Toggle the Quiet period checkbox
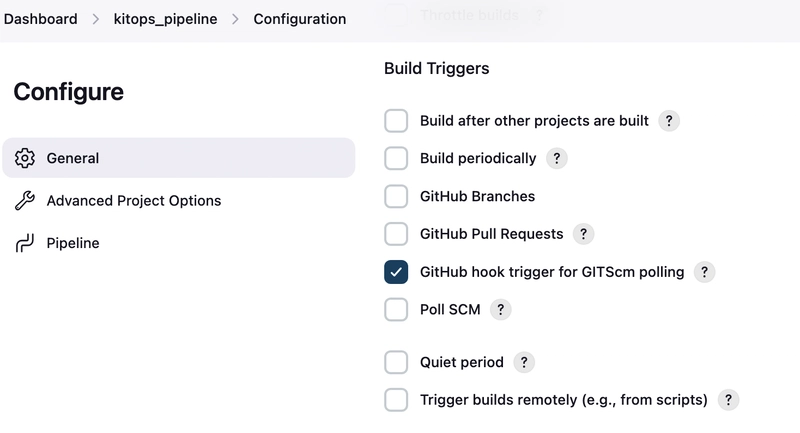Viewport: 800px width, 433px height. 396,362
